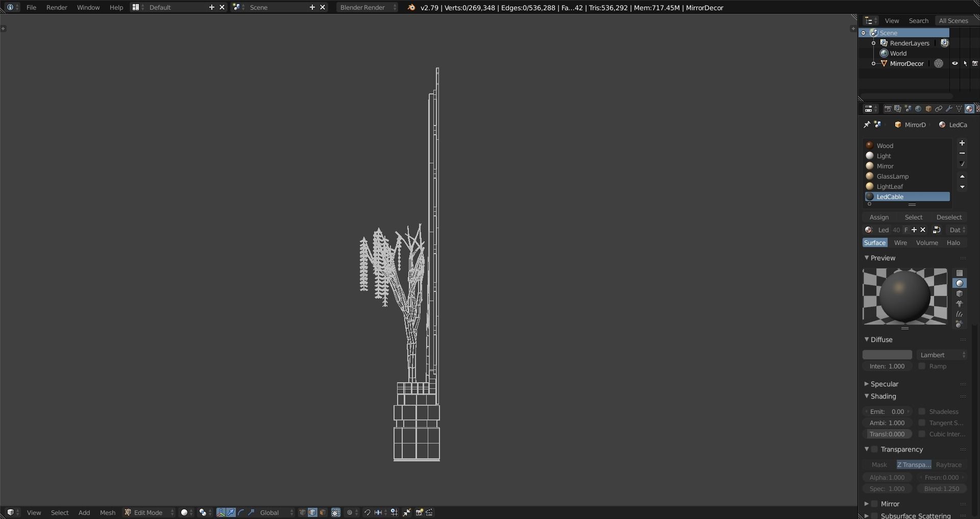980x519 pixels.
Task: Enable Transparency panel checkbox
Action: 874,449
